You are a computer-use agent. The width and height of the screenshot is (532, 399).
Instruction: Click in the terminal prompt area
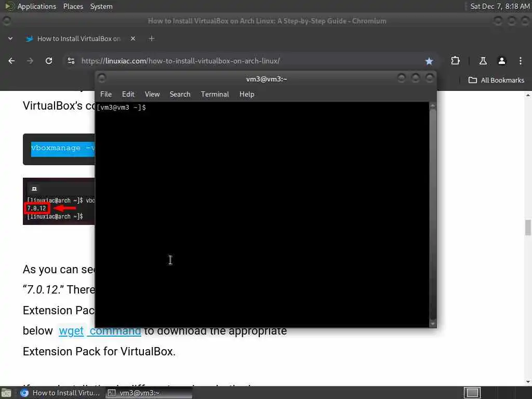[262, 215]
